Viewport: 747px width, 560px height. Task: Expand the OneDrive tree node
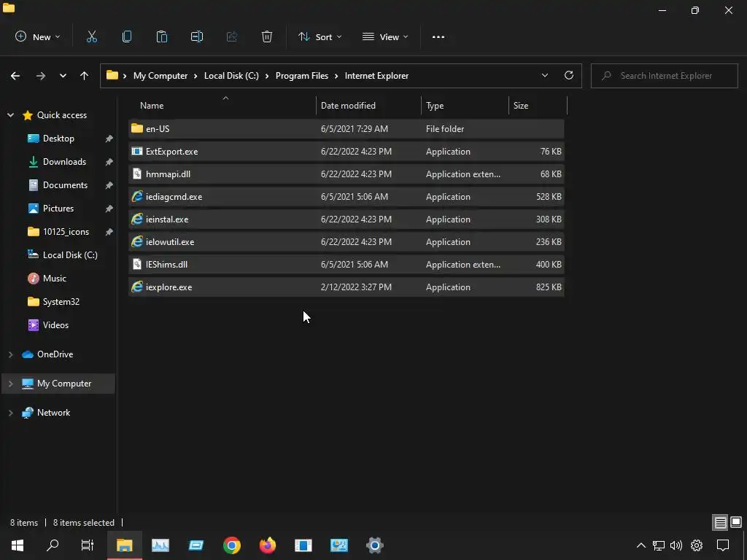tap(10, 354)
